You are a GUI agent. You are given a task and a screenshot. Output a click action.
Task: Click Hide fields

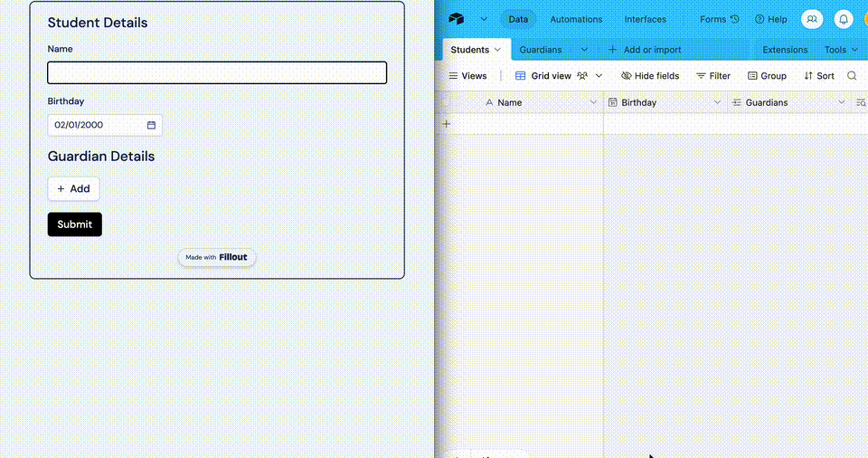(650, 76)
